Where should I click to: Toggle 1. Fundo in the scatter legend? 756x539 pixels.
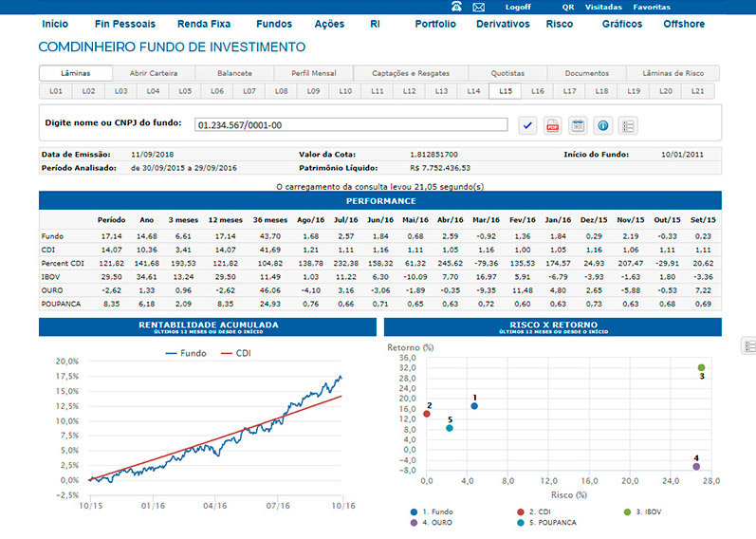pos(432,512)
